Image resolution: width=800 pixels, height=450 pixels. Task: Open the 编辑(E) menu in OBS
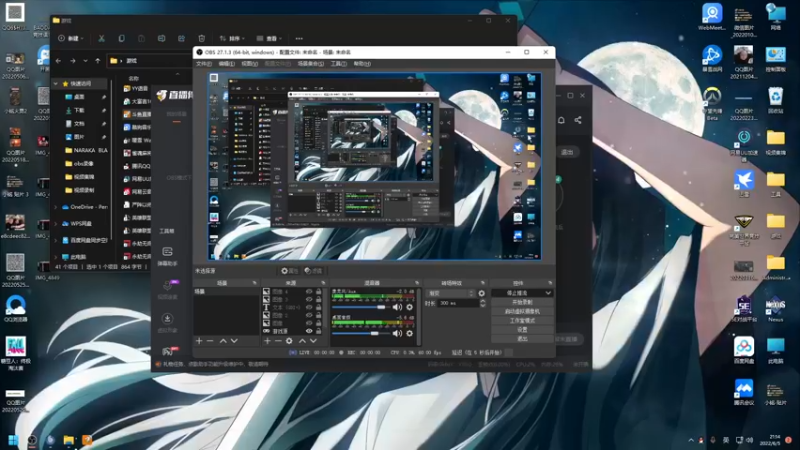[x=227, y=64]
